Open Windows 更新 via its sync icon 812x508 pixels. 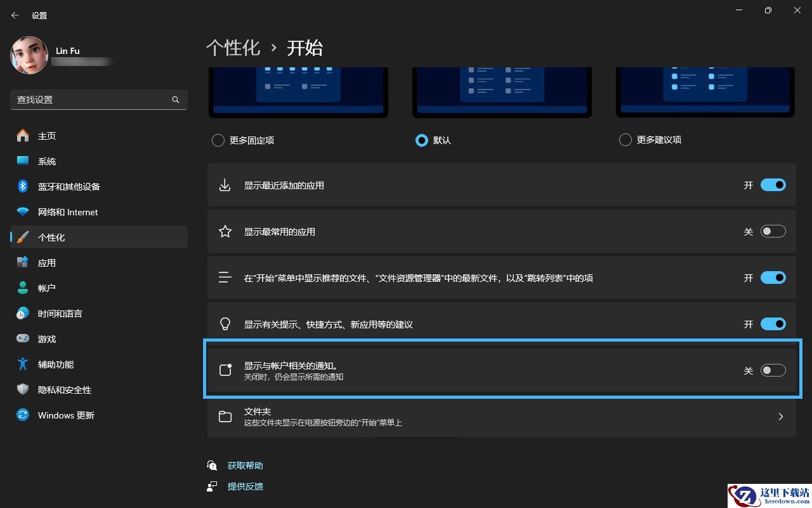pyautogui.click(x=23, y=415)
